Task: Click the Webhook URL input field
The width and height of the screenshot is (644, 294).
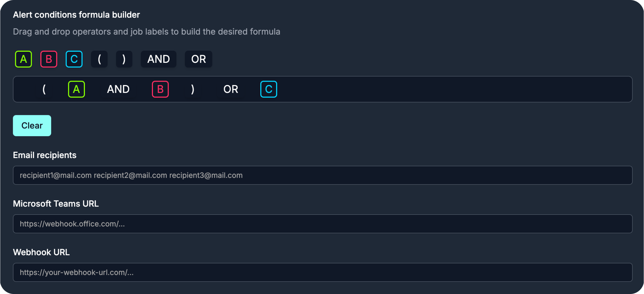Action: (x=323, y=272)
